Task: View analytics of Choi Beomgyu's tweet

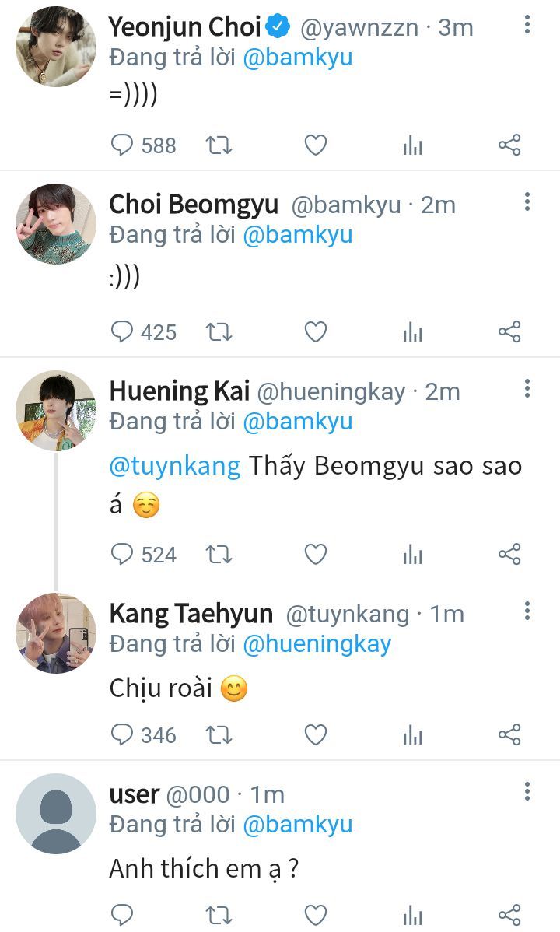Action: (x=412, y=331)
